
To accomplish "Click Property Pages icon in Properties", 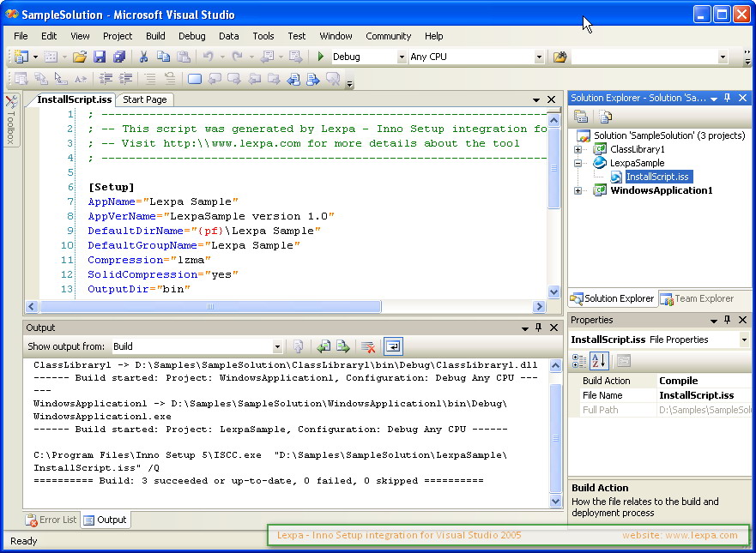I will 623,361.
